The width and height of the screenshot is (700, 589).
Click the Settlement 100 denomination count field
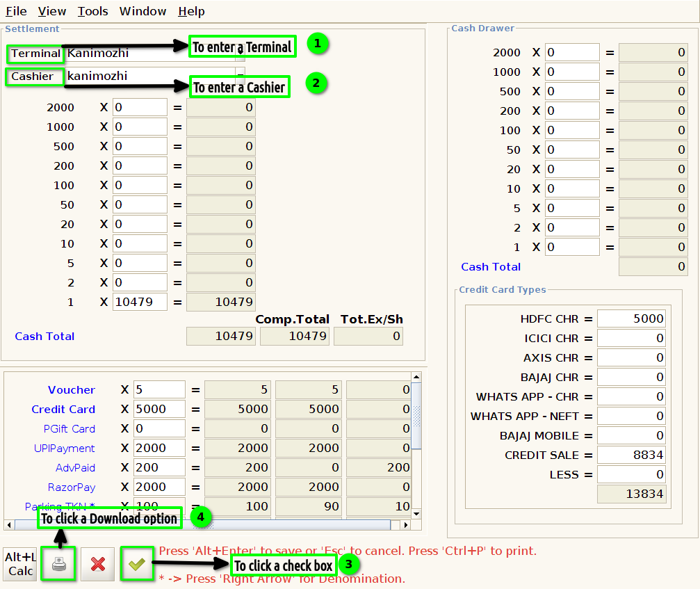click(140, 185)
